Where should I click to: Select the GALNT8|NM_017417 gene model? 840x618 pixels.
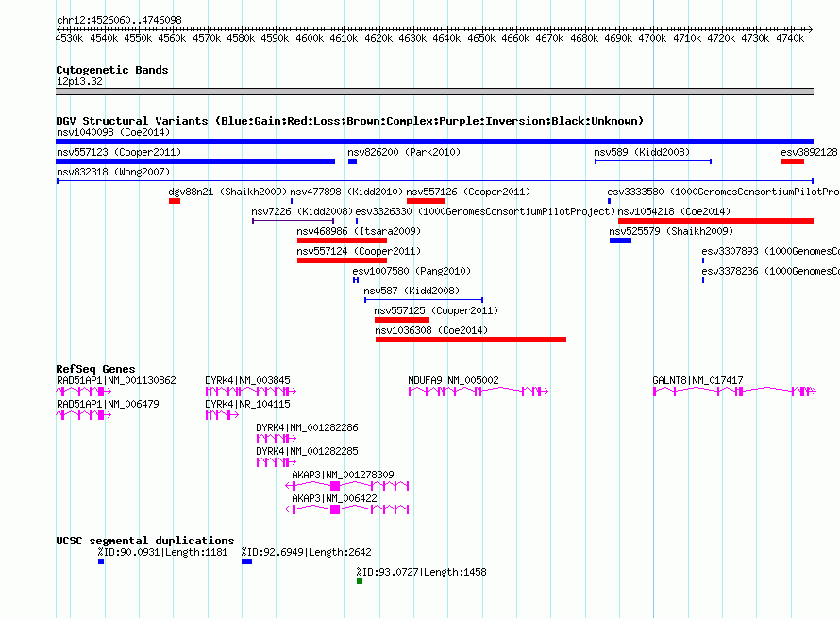tap(734, 392)
